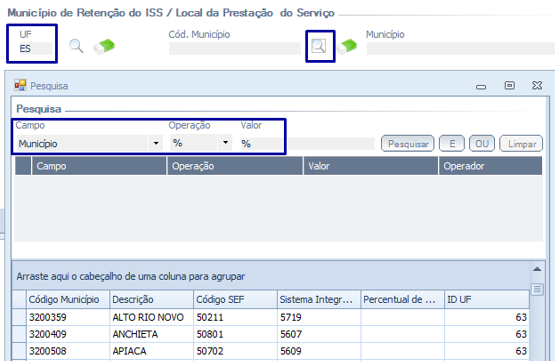Click the Operador column header

click(x=491, y=166)
